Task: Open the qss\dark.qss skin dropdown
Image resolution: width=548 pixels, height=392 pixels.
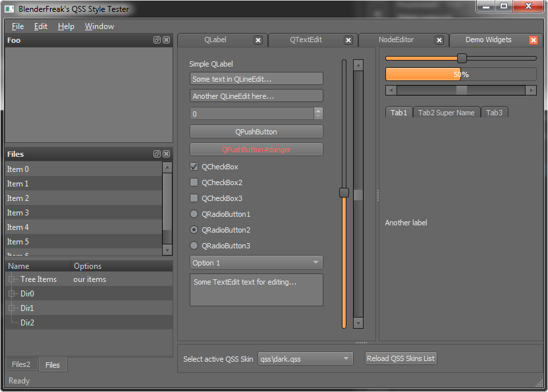Action: point(306,358)
